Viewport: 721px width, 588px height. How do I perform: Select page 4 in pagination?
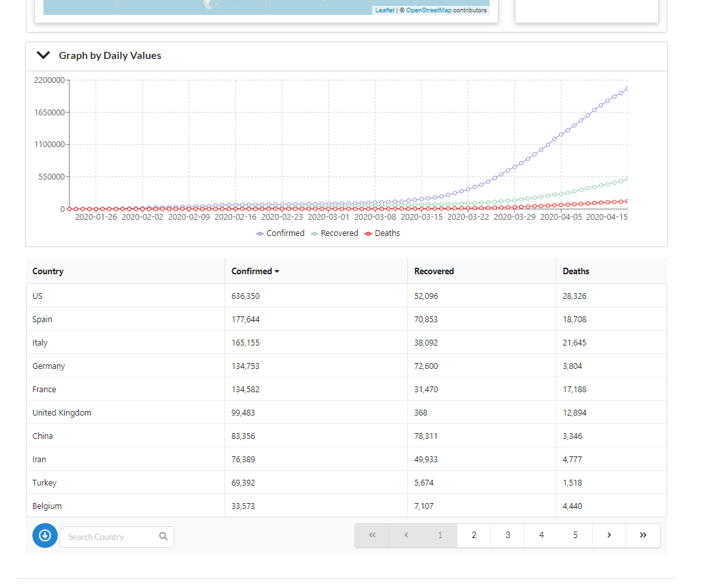[x=541, y=535]
